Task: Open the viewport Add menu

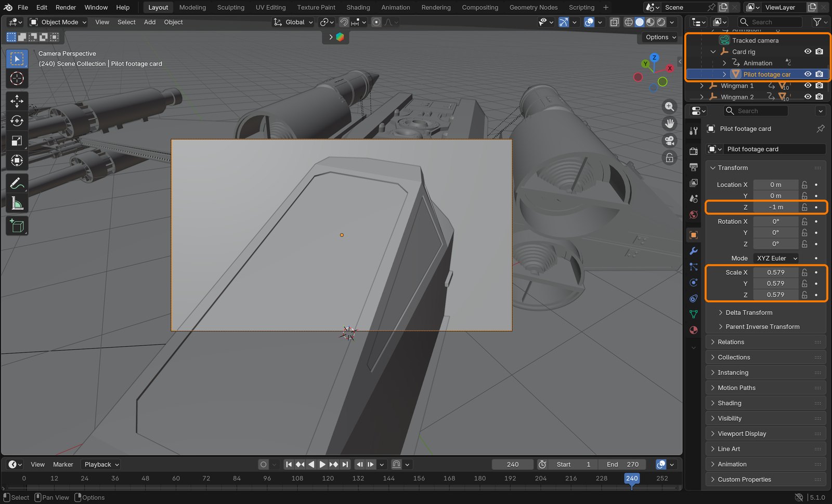Action: [x=150, y=22]
